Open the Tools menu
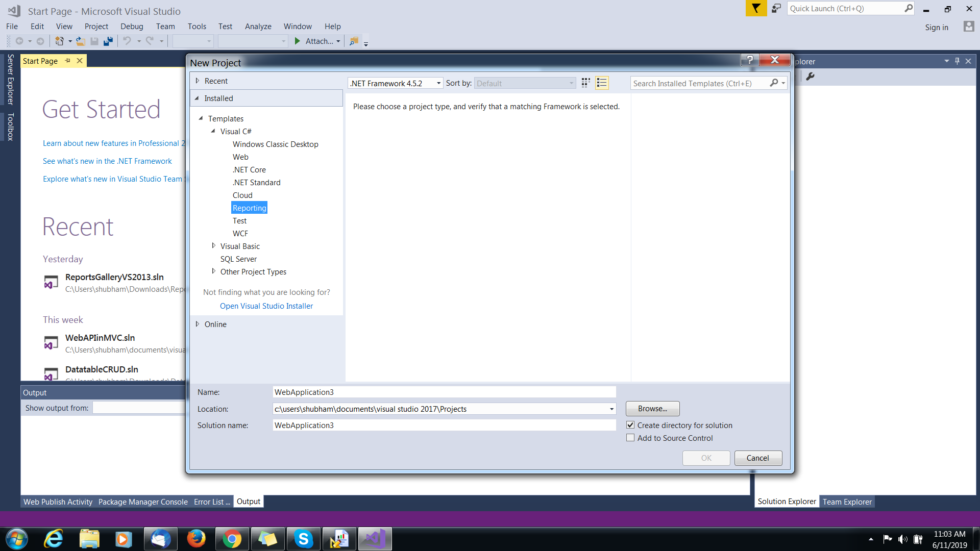Image resolution: width=980 pixels, height=551 pixels. pyautogui.click(x=197, y=27)
